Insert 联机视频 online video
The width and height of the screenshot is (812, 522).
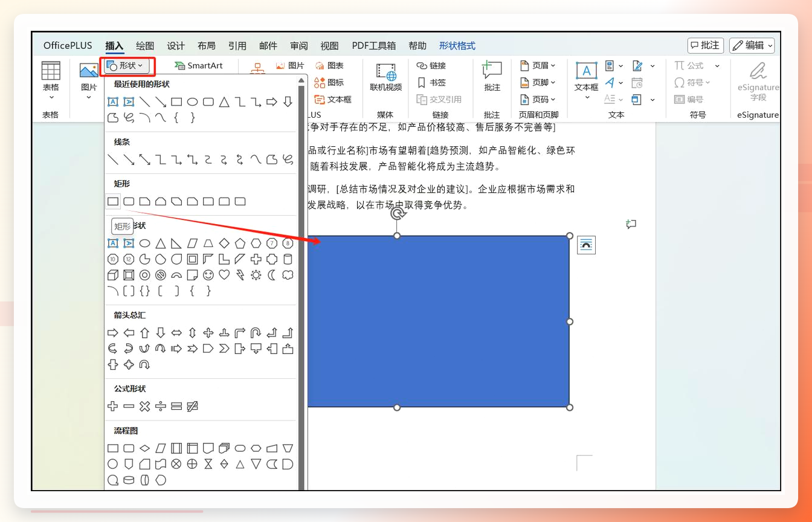click(x=385, y=77)
